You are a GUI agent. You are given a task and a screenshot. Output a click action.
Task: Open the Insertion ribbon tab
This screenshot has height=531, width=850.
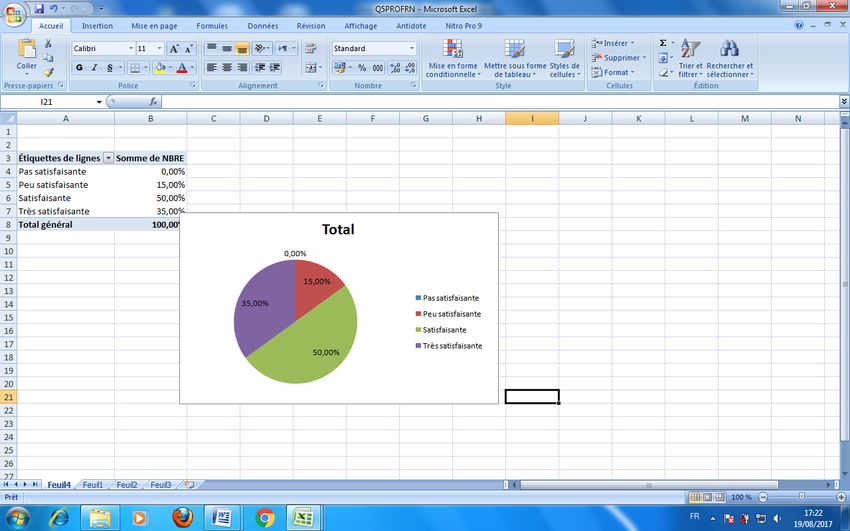click(97, 25)
